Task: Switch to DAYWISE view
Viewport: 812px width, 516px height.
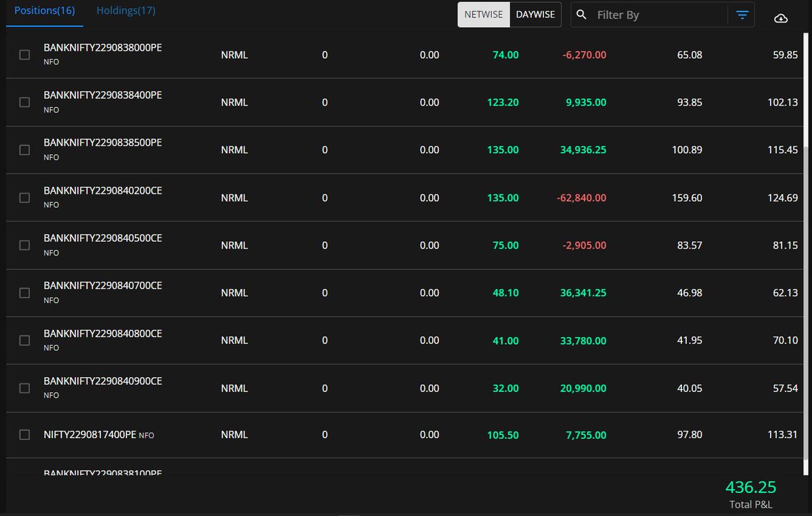Action: point(535,15)
